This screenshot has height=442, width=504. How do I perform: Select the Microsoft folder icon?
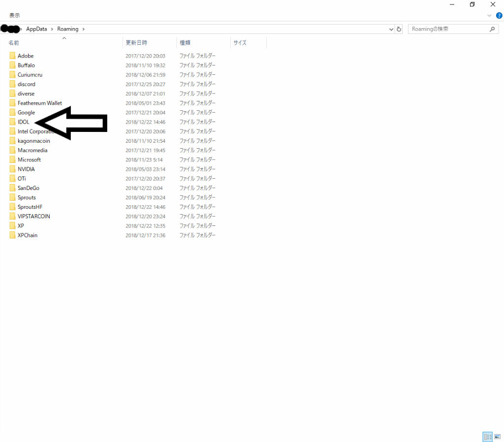[x=12, y=159]
